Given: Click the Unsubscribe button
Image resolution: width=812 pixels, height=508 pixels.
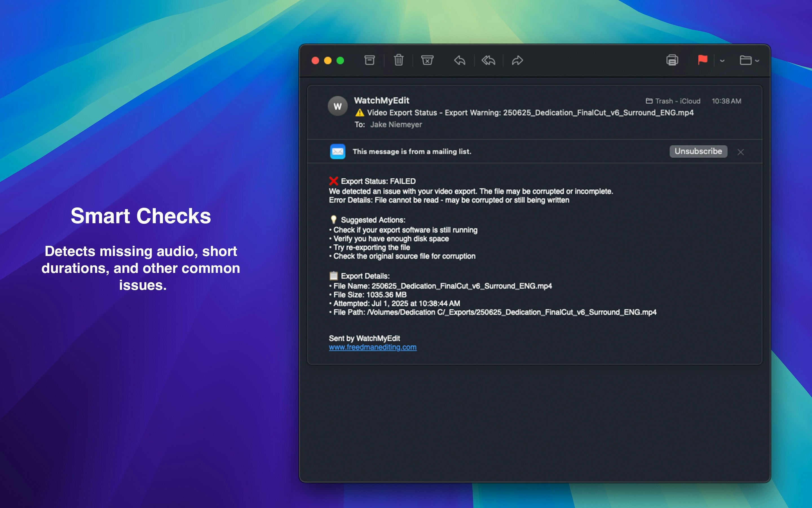Looking at the screenshot, I should tap(698, 152).
